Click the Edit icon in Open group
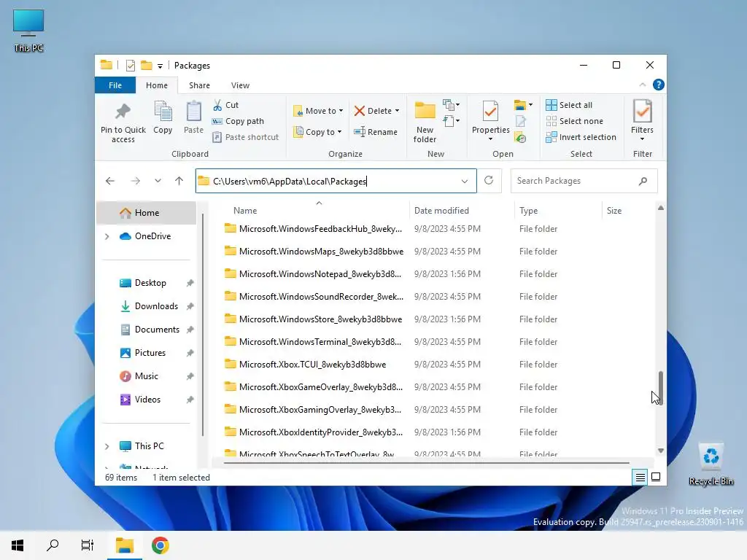The image size is (747, 560). 520,122
